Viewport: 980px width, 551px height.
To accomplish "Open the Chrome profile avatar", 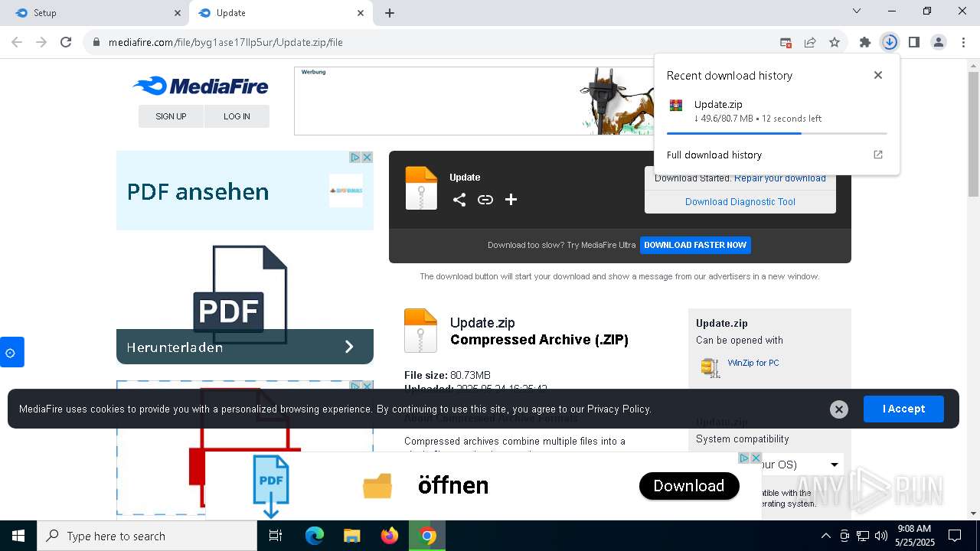I will click(939, 42).
